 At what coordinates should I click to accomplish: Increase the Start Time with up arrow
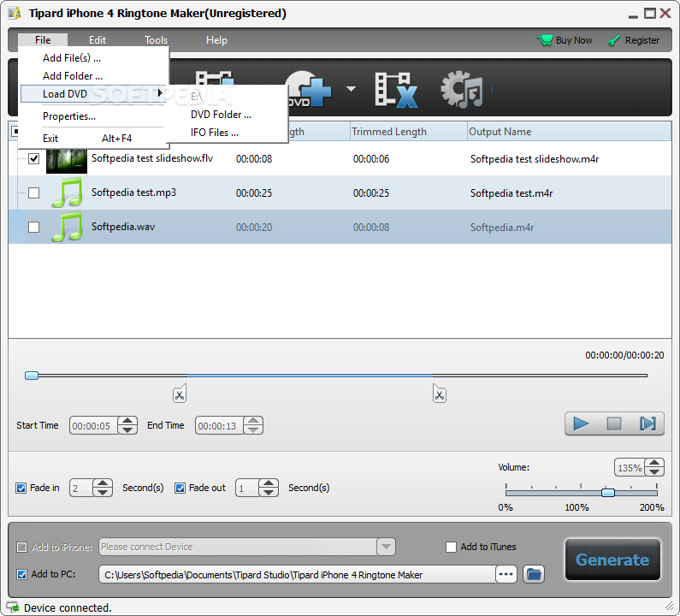click(127, 421)
